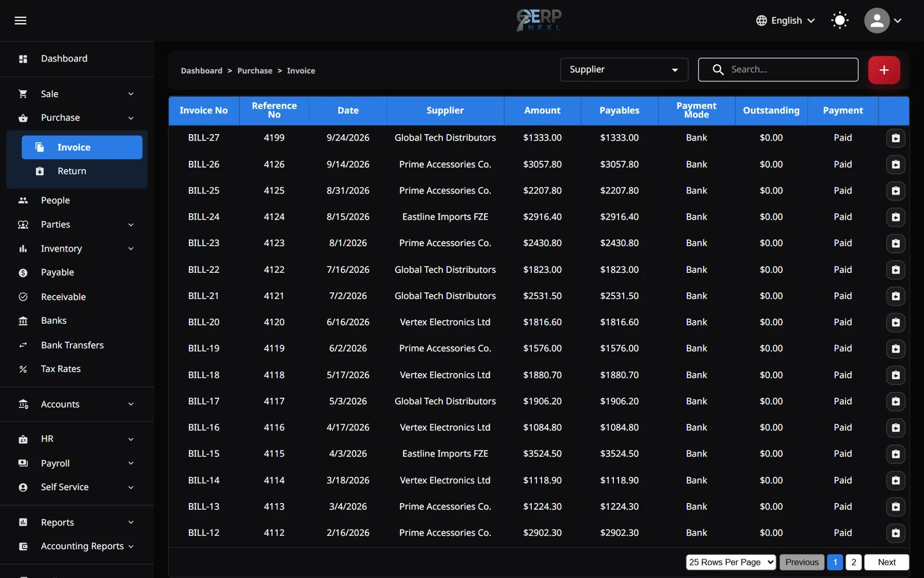Toggle the light/dark theme sun icon

click(x=840, y=21)
